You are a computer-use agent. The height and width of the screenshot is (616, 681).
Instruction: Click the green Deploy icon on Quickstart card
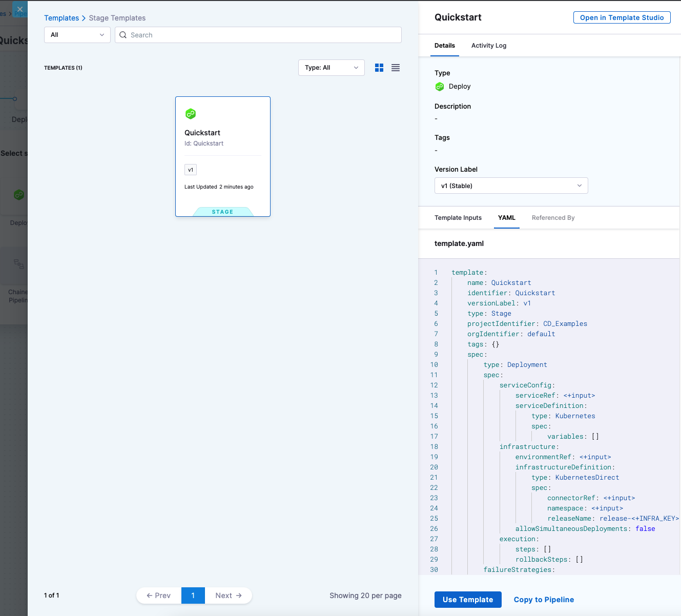click(x=191, y=114)
